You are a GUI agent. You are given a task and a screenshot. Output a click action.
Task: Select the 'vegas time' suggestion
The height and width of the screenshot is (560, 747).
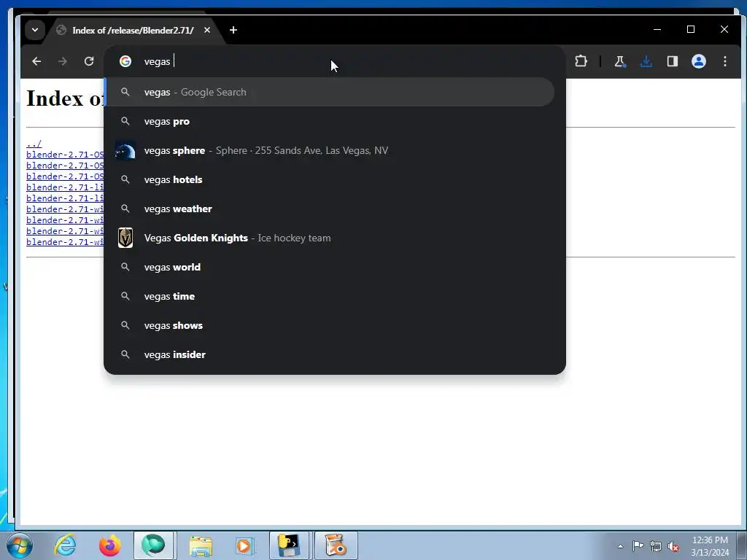[x=330, y=296]
